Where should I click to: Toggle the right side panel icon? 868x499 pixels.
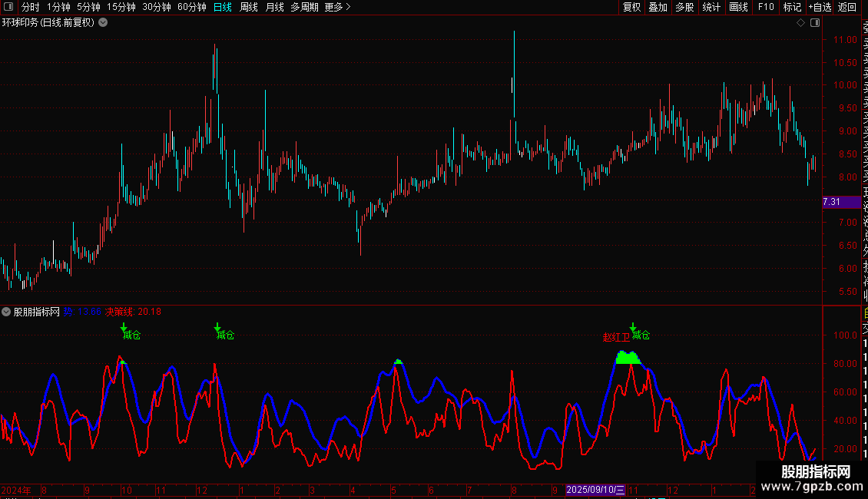click(815, 23)
